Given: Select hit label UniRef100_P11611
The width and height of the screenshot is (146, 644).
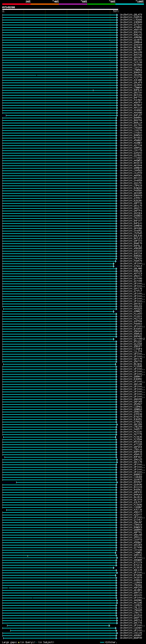Looking at the screenshot, I should [131, 316].
